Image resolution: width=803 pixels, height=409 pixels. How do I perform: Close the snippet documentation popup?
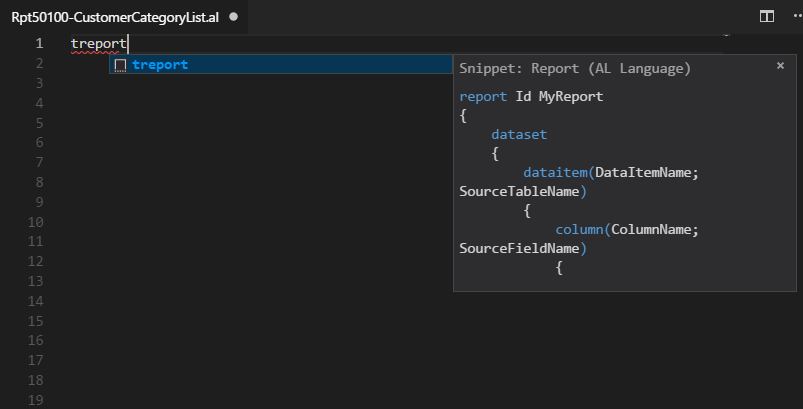780,66
